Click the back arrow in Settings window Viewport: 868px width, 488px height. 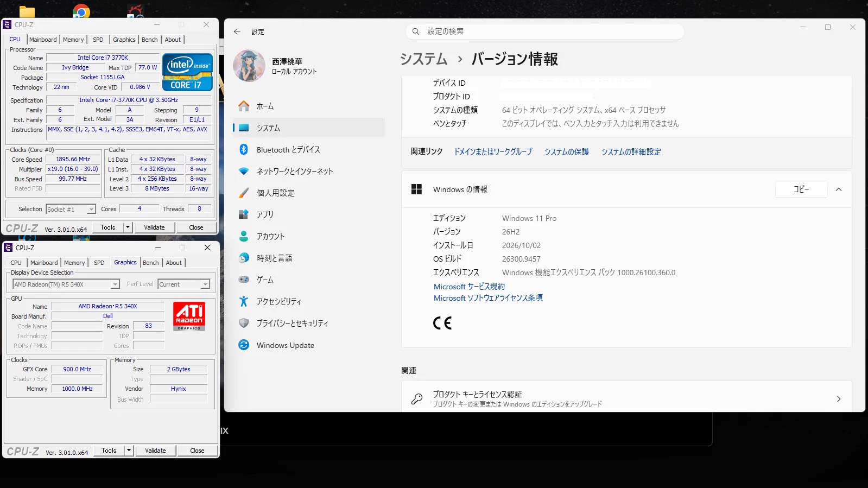click(237, 31)
